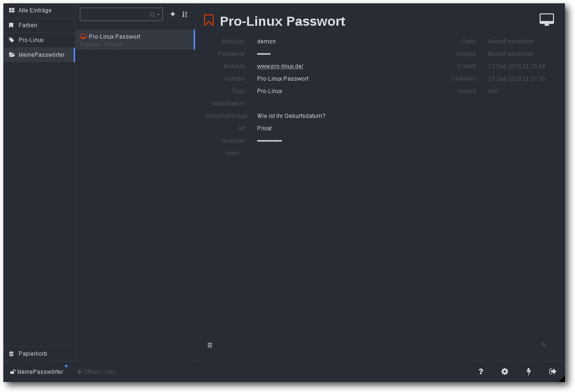Click the Benutzer field label
Viewport: 575px width, 392px height.
point(233,42)
